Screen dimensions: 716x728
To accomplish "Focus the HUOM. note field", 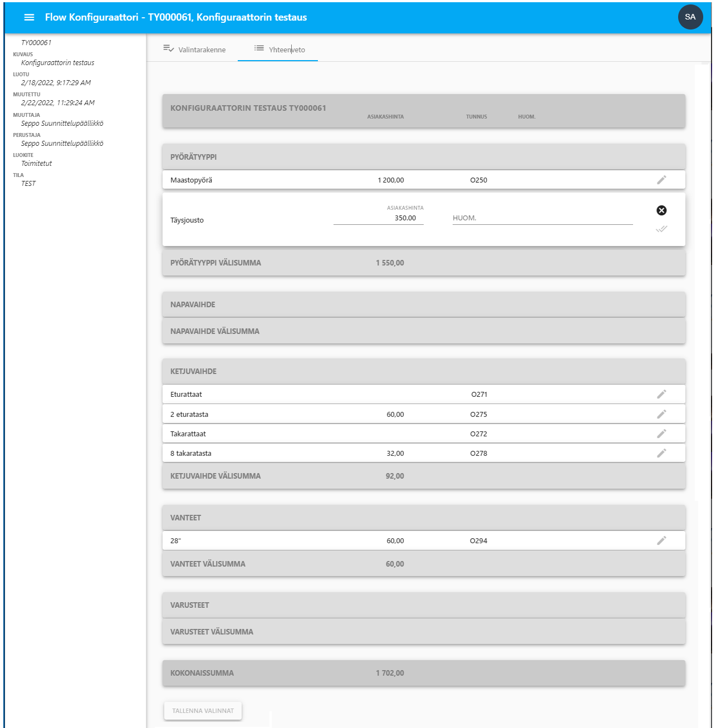I will [x=542, y=218].
